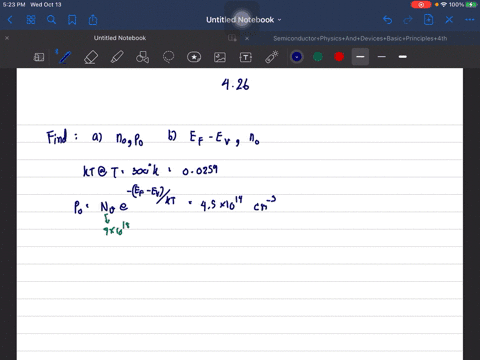This screenshot has height=360, width=480.
Task: Select the Text box tool
Action: [246, 57]
